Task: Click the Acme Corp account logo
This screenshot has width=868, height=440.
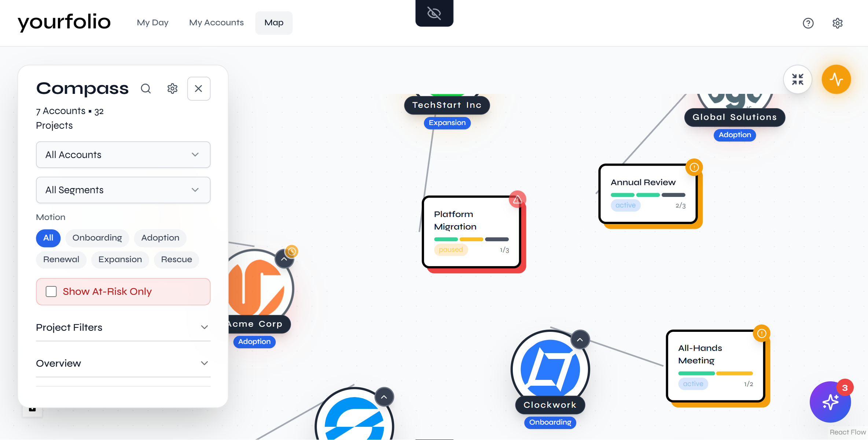Action: coord(257,288)
